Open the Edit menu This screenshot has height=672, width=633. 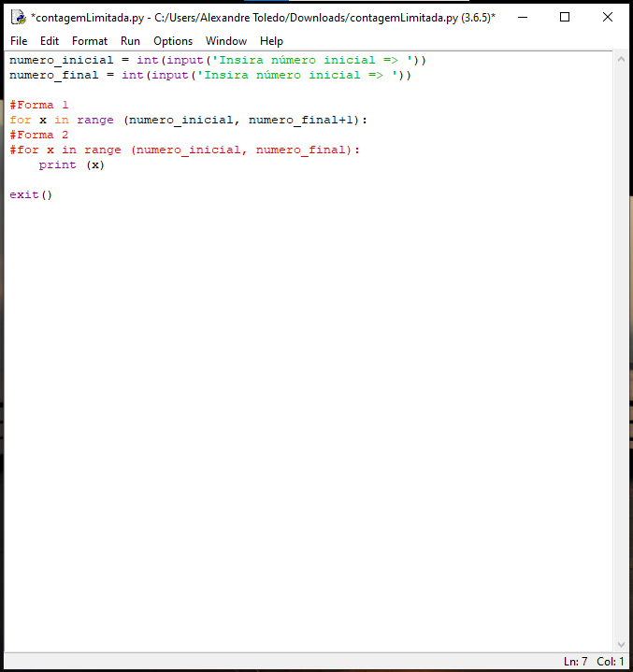[50, 41]
